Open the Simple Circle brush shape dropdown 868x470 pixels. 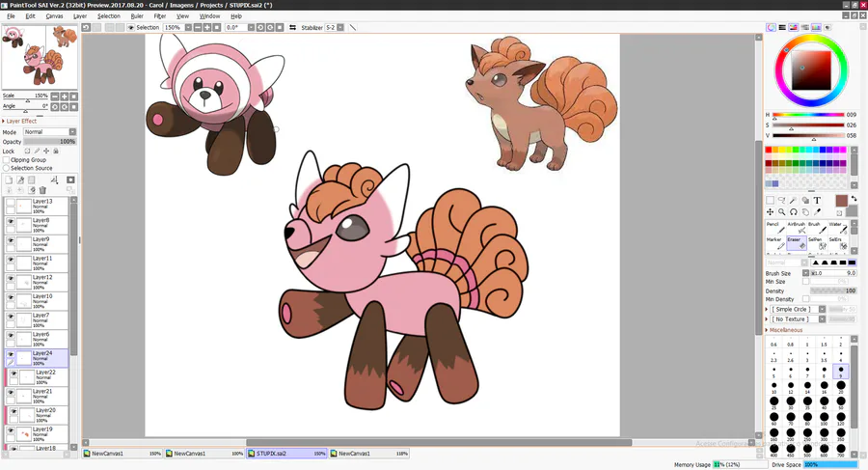[x=823, y=309]
